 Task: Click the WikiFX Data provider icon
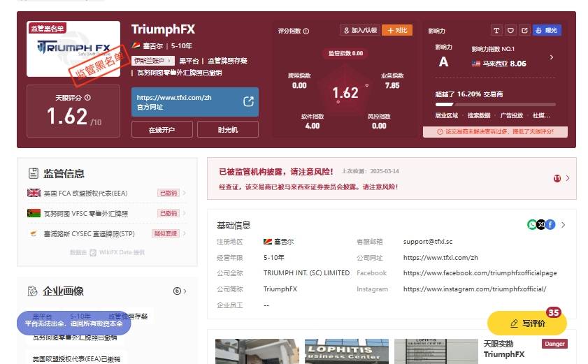[93, 253]
